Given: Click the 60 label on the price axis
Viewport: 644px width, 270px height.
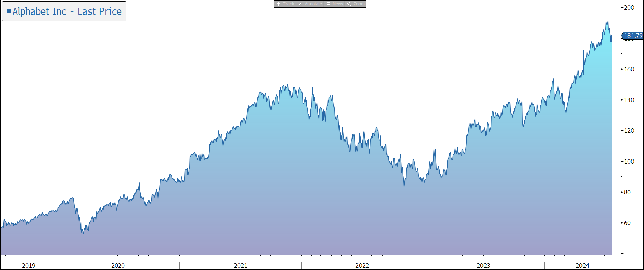Looking at the screenshot, I should tap(627, 223).
